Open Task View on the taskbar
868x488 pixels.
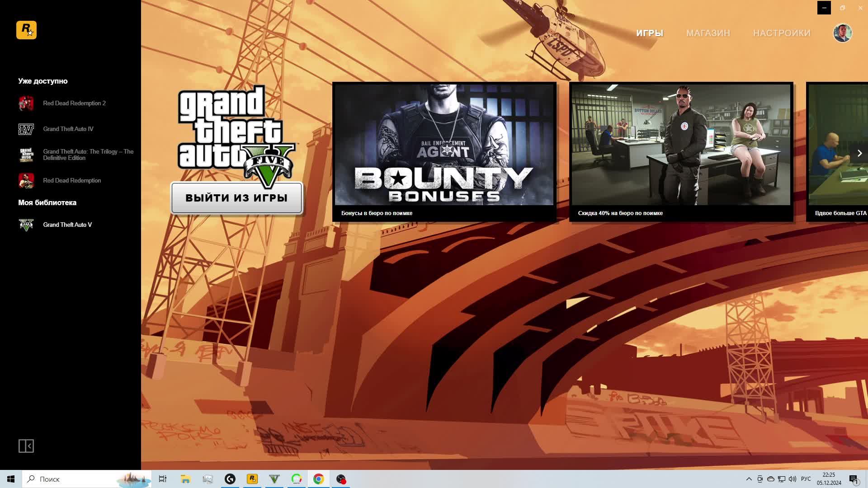pyautogui.click(x=163, y=479)
